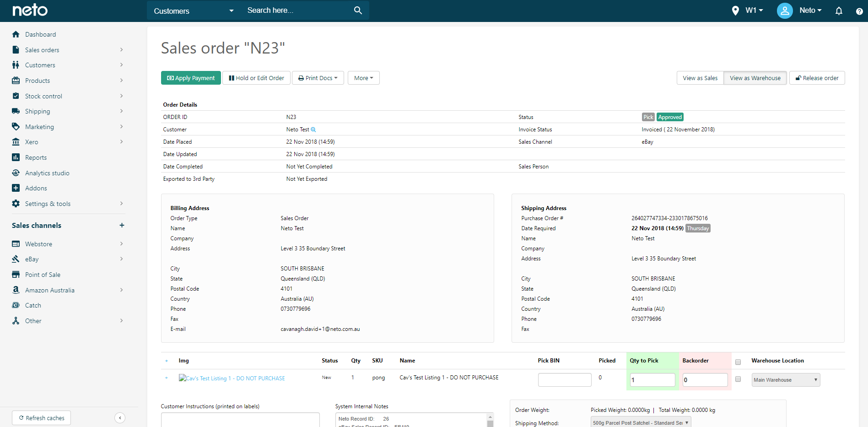868x427 pixels.
Task: Click the Catch channel icon
Action: pos(16,305)
